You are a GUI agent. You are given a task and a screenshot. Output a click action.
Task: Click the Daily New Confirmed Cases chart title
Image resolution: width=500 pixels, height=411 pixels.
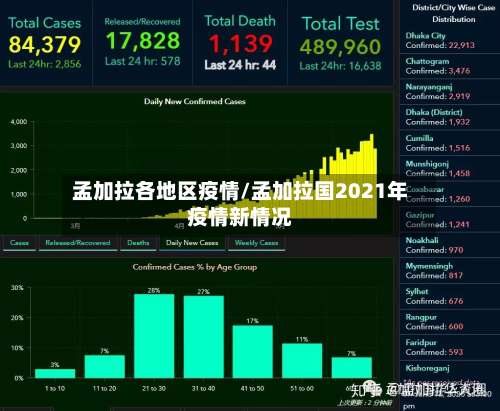coord(195,102)
